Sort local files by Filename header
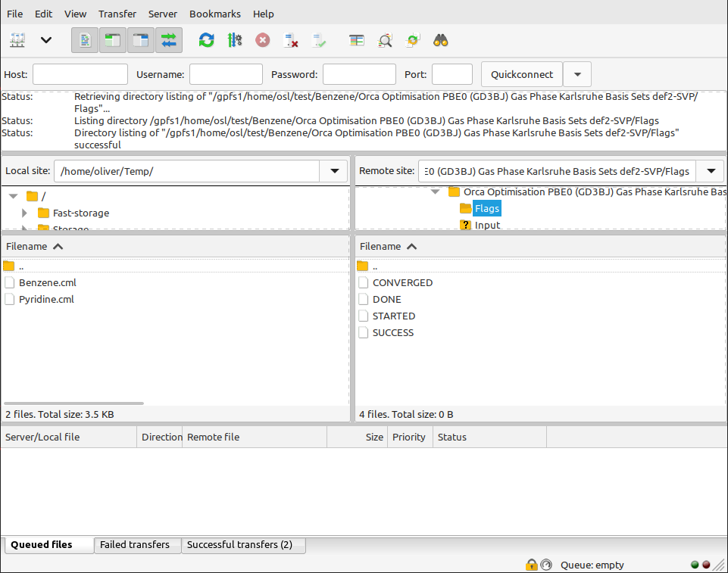Viewport: 728px width, 573px height. click(x=176, y=246)
